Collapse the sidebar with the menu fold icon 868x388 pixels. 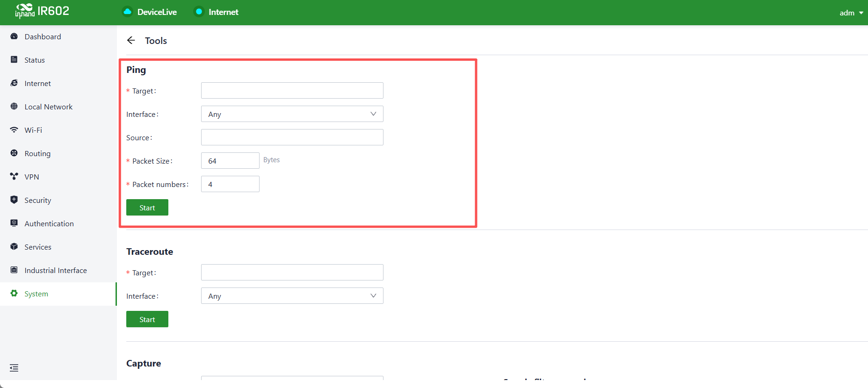[14, 368]
